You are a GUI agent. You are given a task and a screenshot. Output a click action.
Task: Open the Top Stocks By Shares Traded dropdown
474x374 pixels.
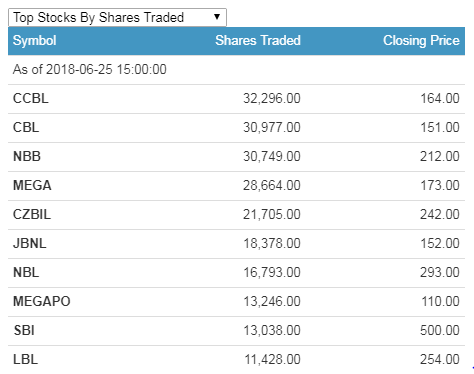[117, 17]
